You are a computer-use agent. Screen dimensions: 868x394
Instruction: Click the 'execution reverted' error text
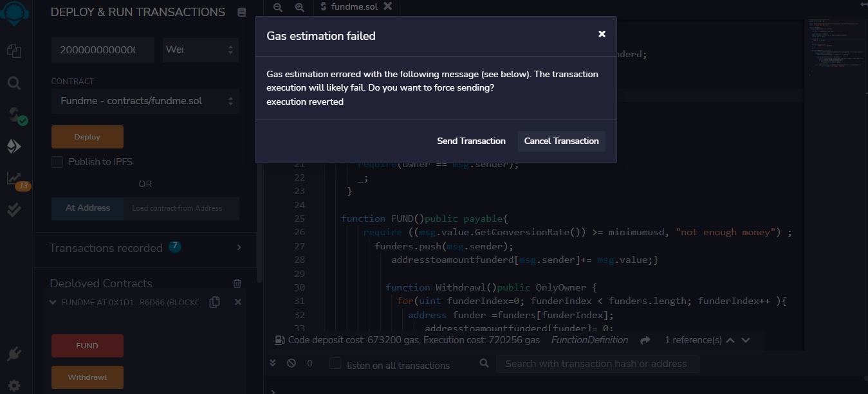point(305,102)
